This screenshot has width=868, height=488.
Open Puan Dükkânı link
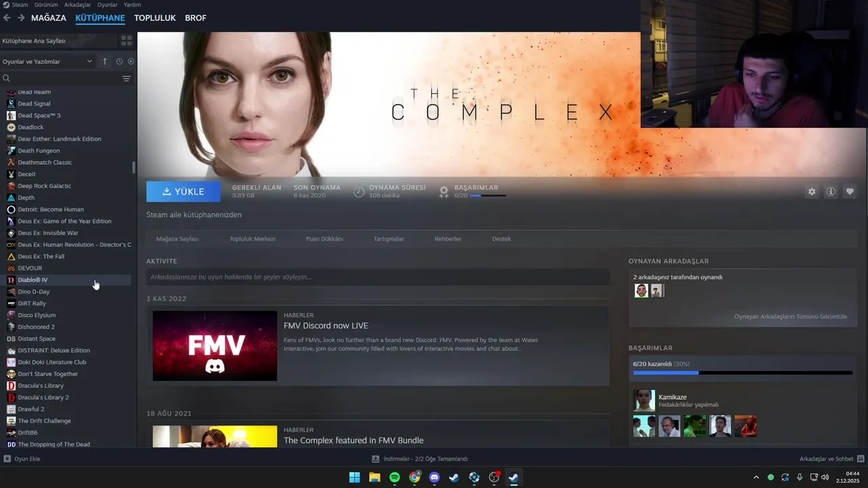click(324, 239)
